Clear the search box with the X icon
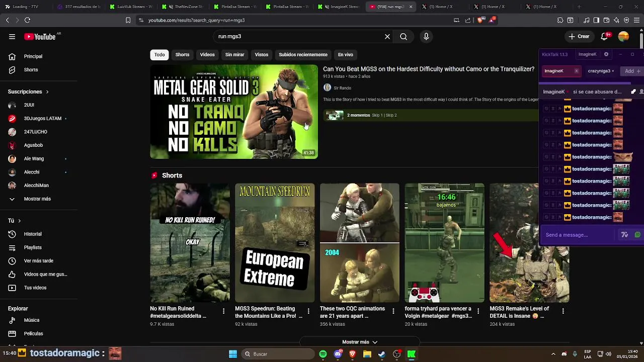 pos(387,36)
